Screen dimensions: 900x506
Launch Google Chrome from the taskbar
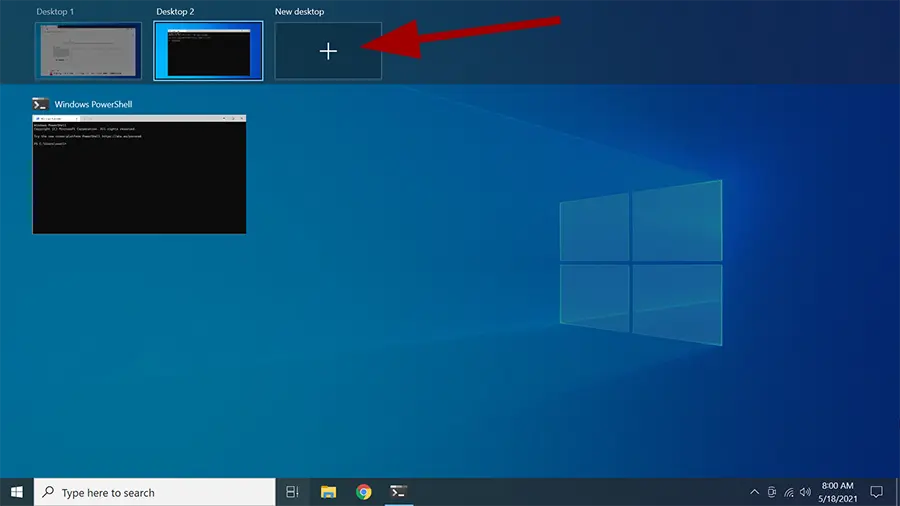(364, 492)
